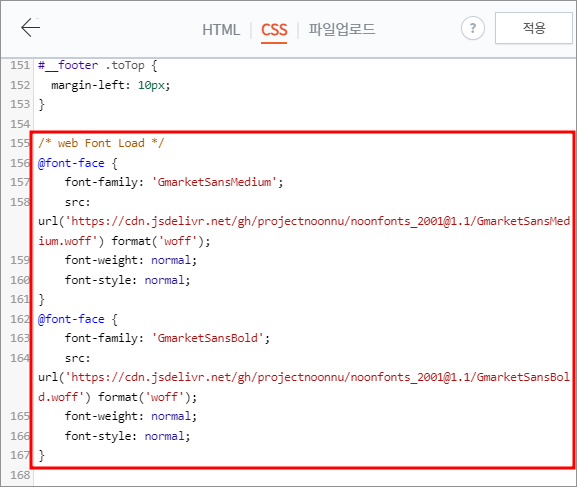Place cursor on empty line 168

pyautogui.click(x=304, y=475)
